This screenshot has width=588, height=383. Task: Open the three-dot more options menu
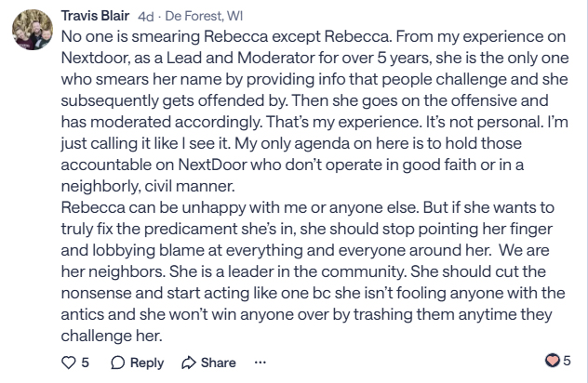[x=261, y=363]
